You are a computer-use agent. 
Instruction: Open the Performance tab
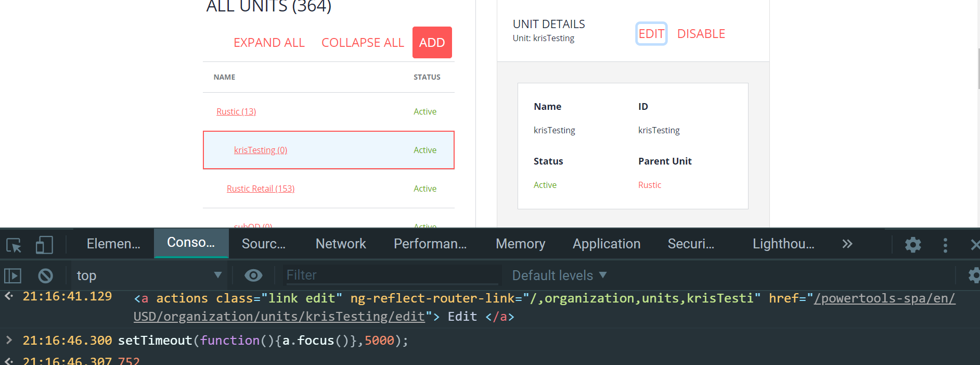pyautogui.click(x=430, y=244)
